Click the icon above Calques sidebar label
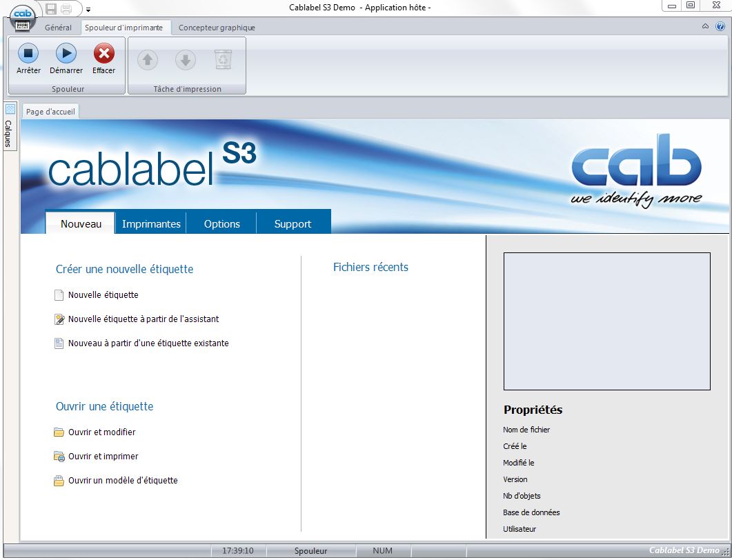 [x=10, y=109]
